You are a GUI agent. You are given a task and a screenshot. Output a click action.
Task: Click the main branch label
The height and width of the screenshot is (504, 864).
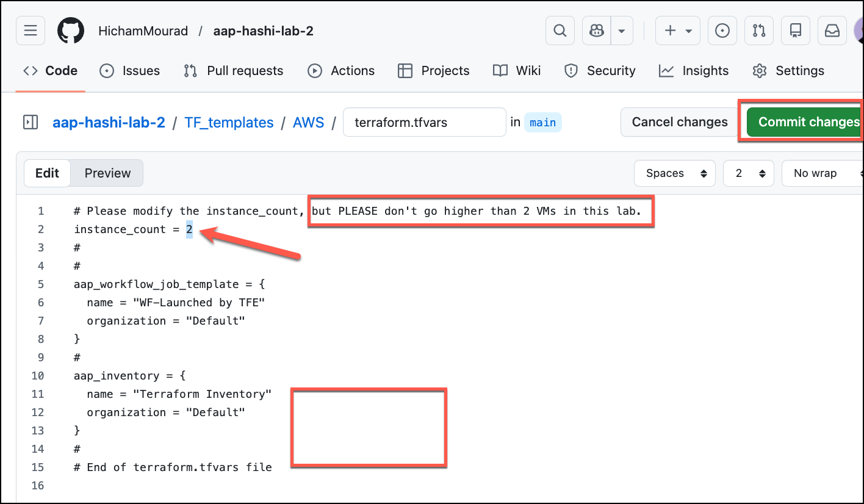tap(542, 123)
